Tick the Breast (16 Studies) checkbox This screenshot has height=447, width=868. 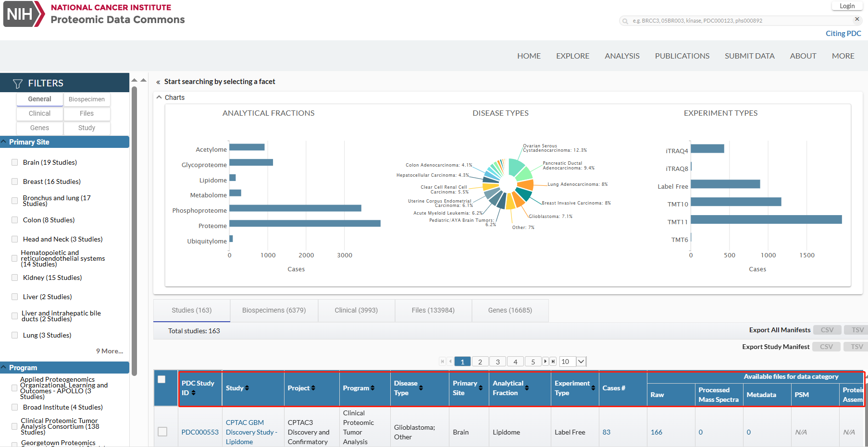(14, 181)
